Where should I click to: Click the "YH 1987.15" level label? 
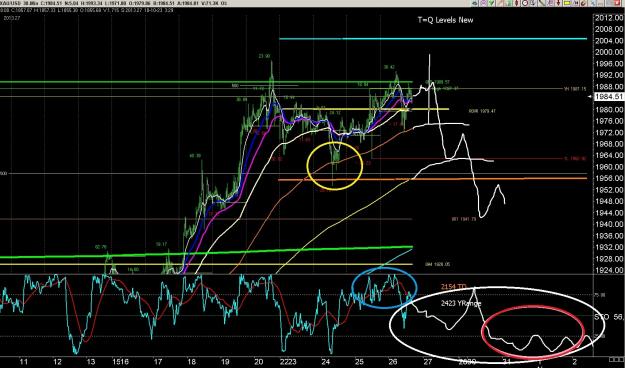click(x=575, y=89)
